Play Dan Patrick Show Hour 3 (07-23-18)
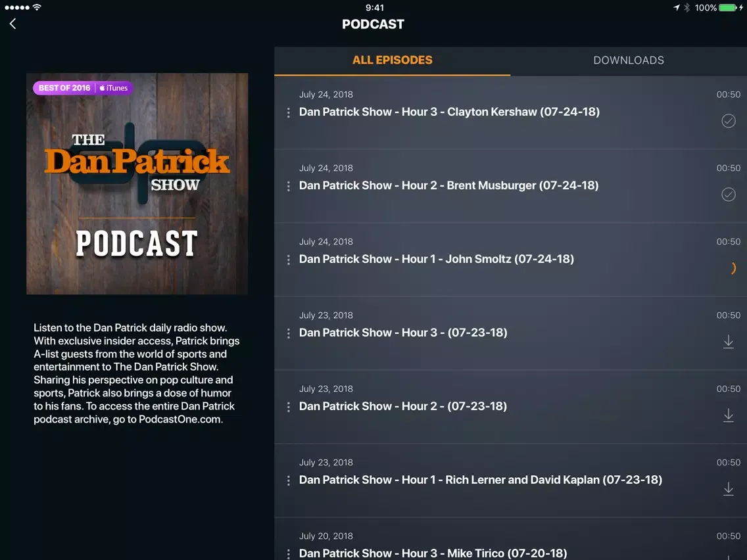 403,333
